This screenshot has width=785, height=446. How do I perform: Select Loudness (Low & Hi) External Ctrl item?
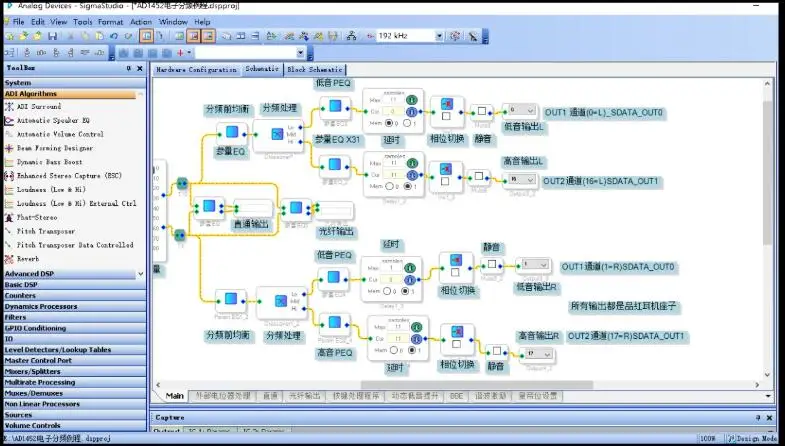pos(76,204)
